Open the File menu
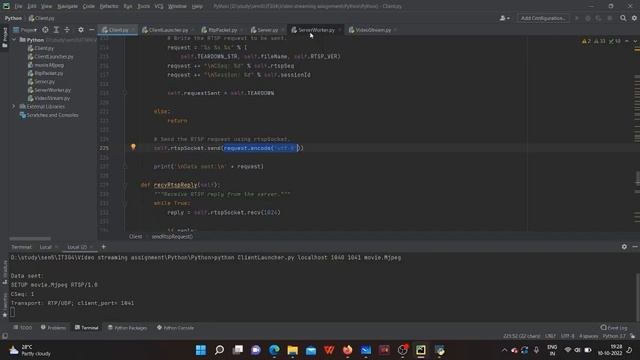 coord(18,6)
